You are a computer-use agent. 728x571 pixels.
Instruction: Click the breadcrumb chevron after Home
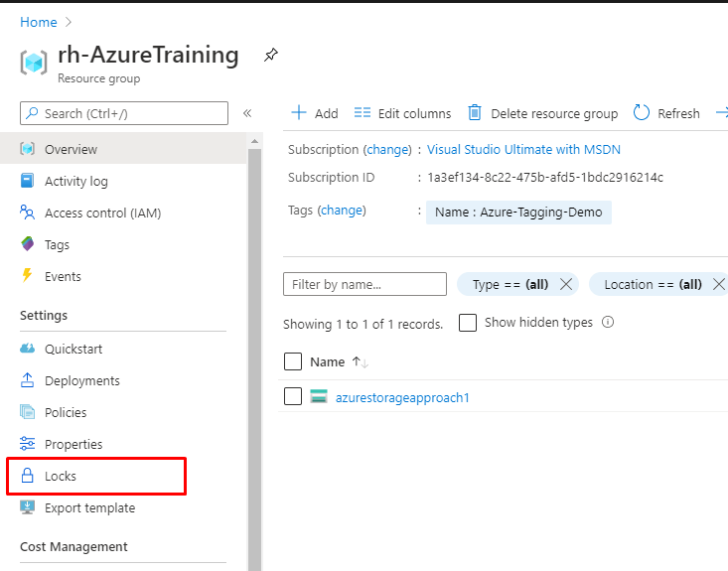tap(69, 22)
